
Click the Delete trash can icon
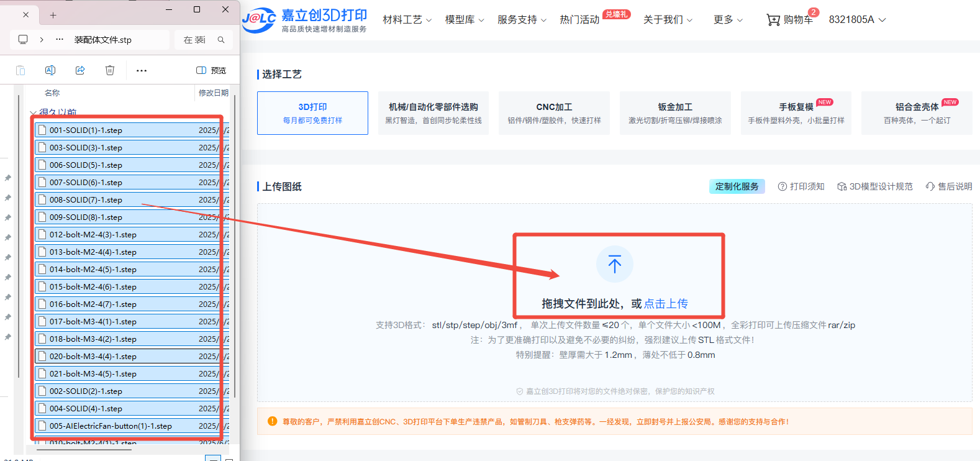point(110,70)
